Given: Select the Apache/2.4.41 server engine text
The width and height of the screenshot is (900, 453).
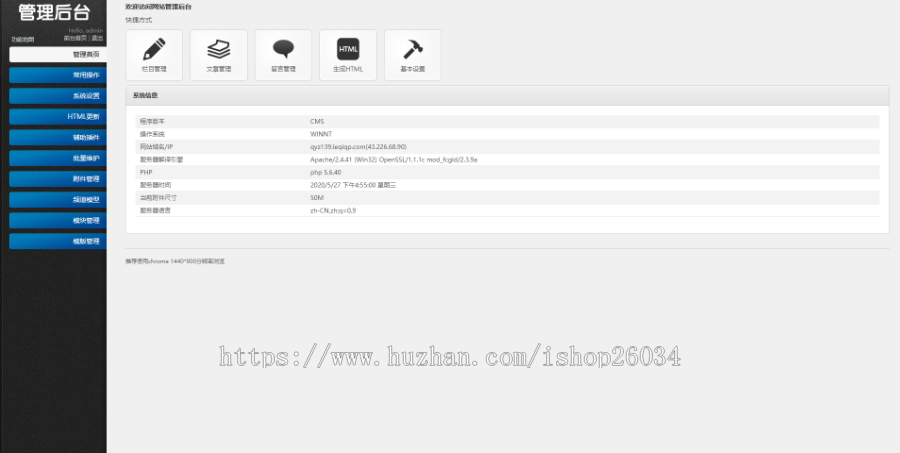Looking at the screenshot, I should [394, 160].
